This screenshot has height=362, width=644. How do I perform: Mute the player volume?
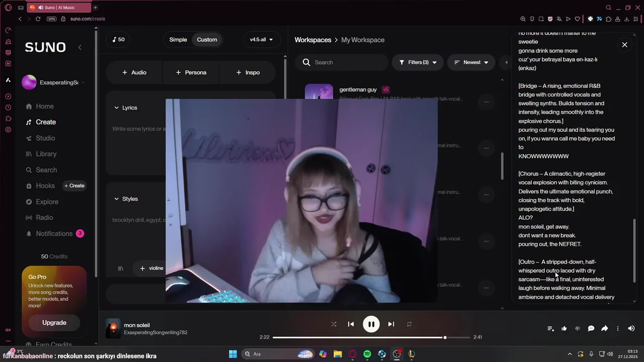coord(631,328)
